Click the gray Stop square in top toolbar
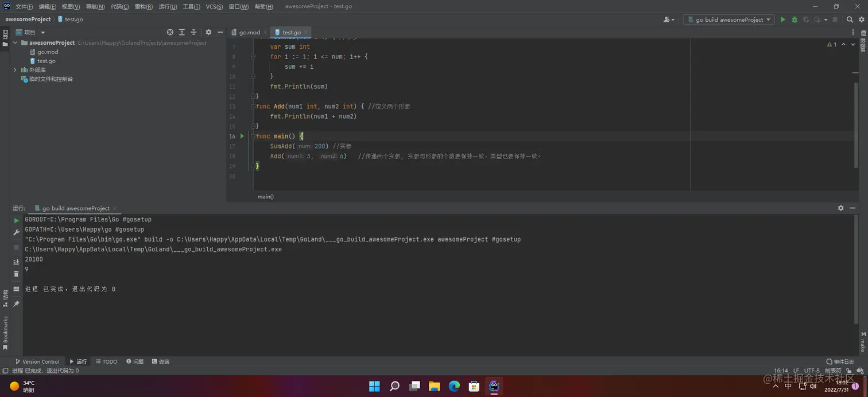Image resolution: width=868 pixels, height=397 pixels. tap(834, 20)
